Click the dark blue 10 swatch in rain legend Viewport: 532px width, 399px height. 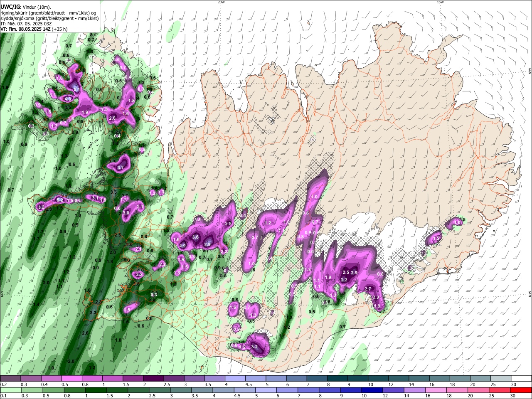point(372,390)
